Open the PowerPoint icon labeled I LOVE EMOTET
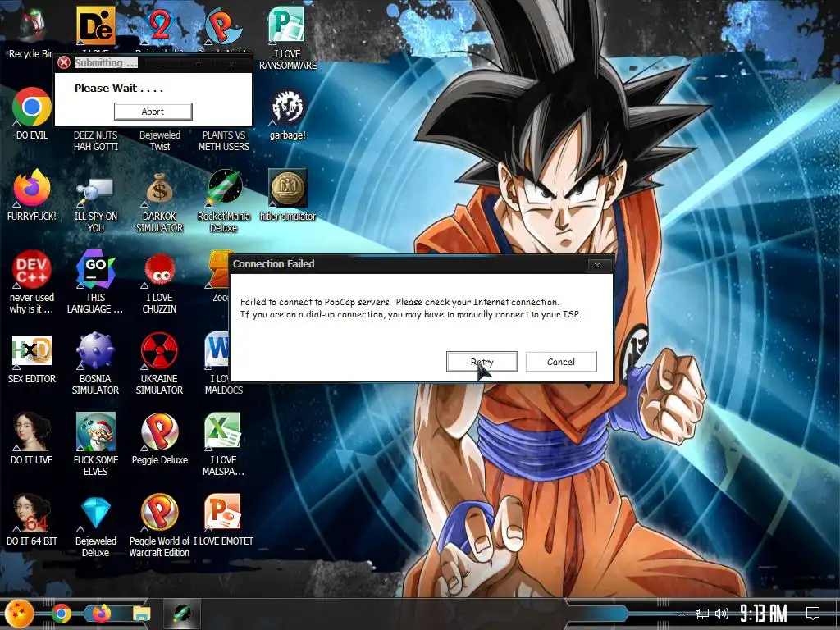 pyautogui.click(x=223, y=514)
